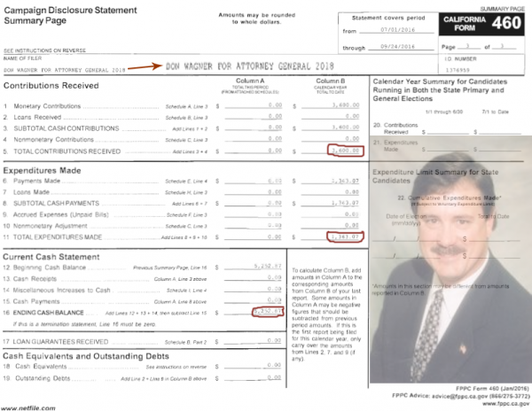Select the "Column A" header
The height and width of the screenshot is (411, 532).
(x=250, y=81)
